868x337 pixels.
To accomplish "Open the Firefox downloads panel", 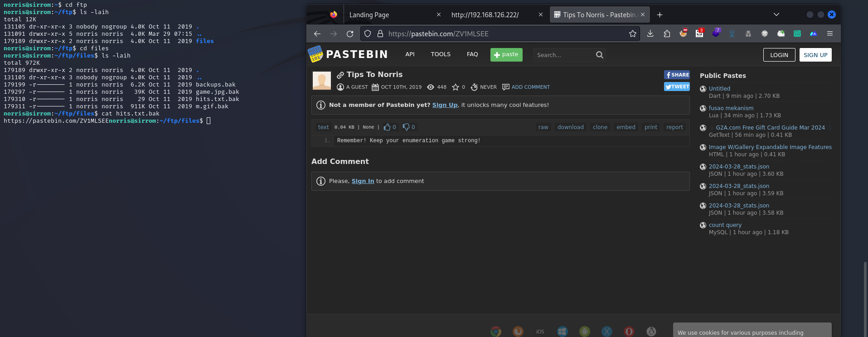I will 650,34.
